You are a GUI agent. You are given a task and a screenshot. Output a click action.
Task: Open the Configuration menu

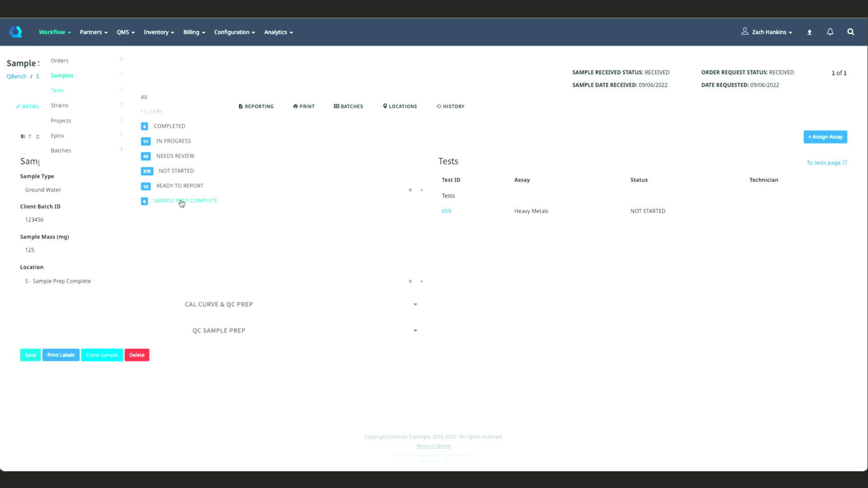[234, 32]
